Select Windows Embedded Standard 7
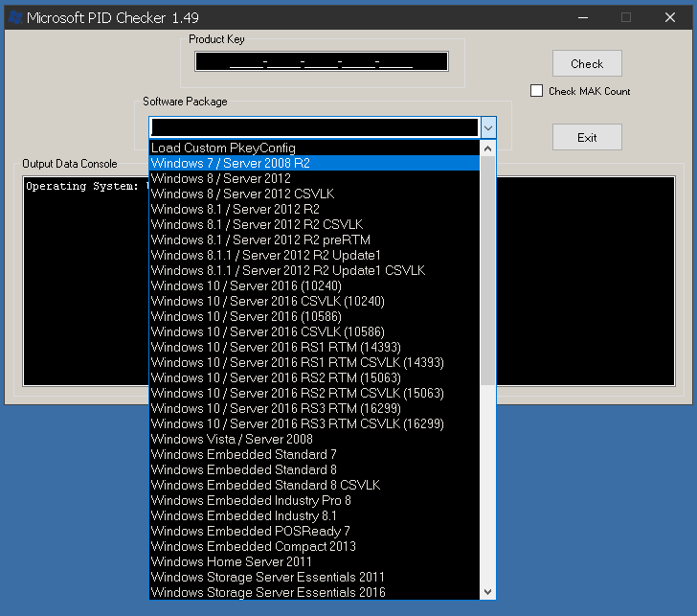 [314, 454]
